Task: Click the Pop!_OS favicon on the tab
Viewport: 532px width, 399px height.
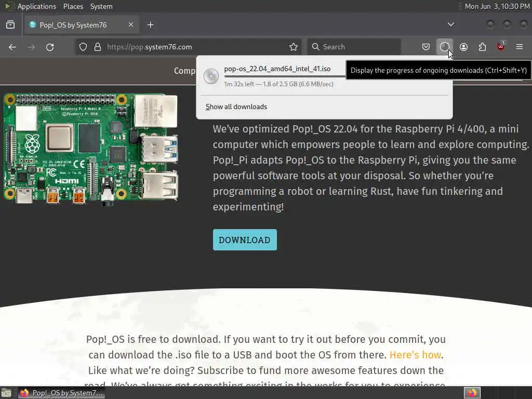Action: tap(33, 24)
